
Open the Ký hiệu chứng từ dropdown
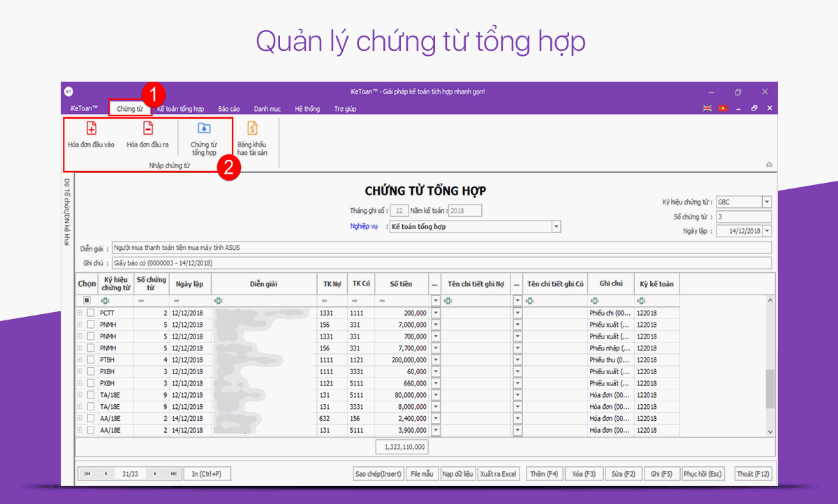[767, 202]
